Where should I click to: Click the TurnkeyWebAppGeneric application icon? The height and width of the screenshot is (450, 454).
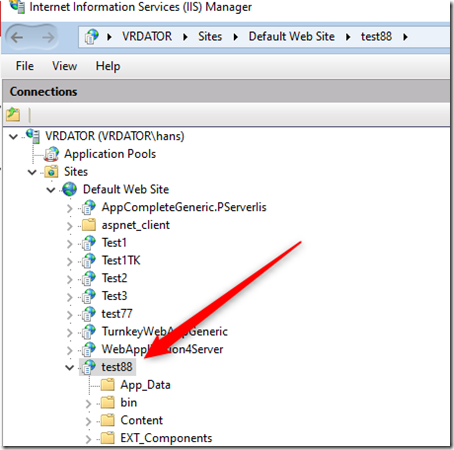click(88, 331)
